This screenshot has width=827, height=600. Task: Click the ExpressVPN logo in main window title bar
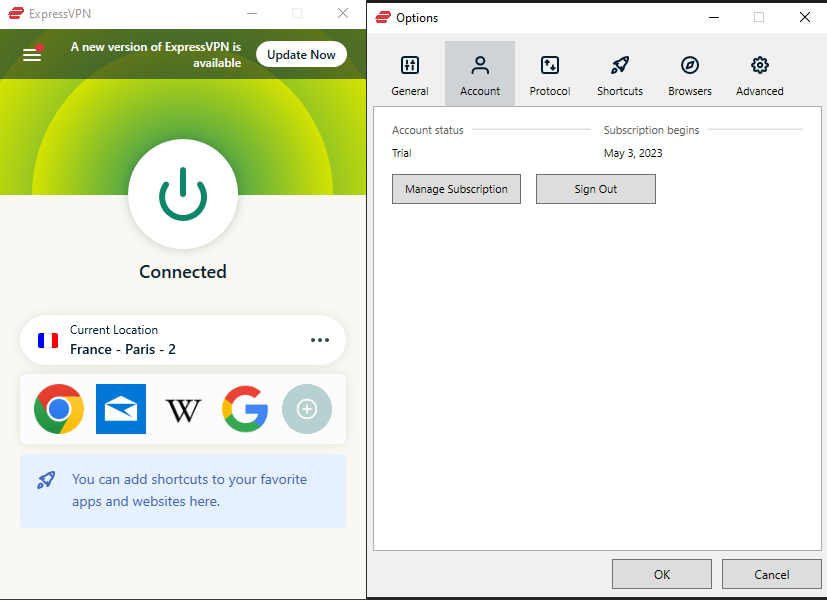(x=16, y=13)
